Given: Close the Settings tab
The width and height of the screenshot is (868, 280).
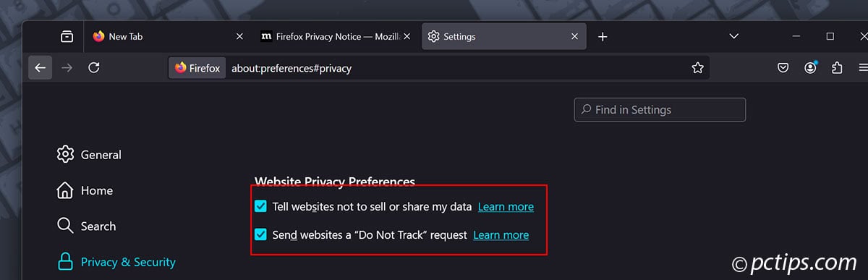Looking at the screenshot, I should click(x=575, y=36).
